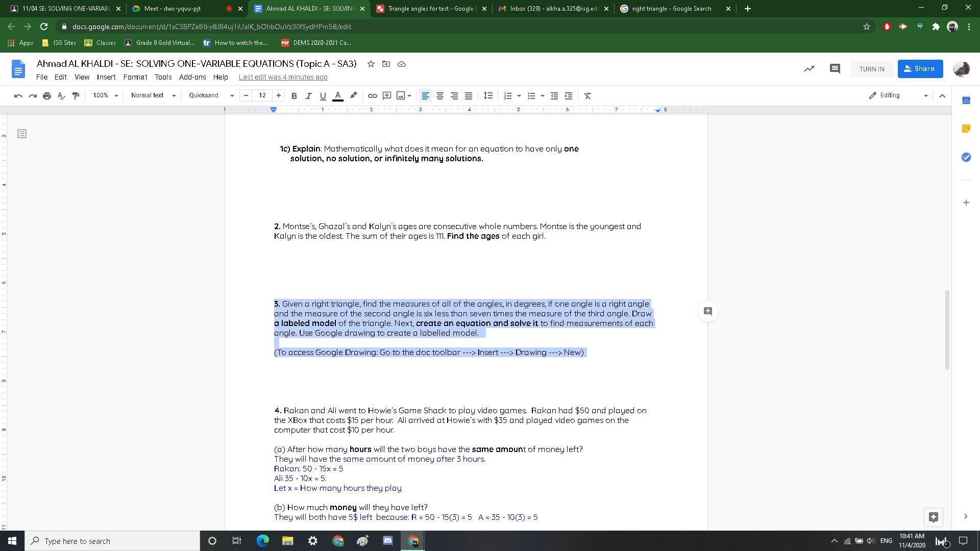Open the comment history icon
This screenshot has height=551, width=980.
point(835,69)
